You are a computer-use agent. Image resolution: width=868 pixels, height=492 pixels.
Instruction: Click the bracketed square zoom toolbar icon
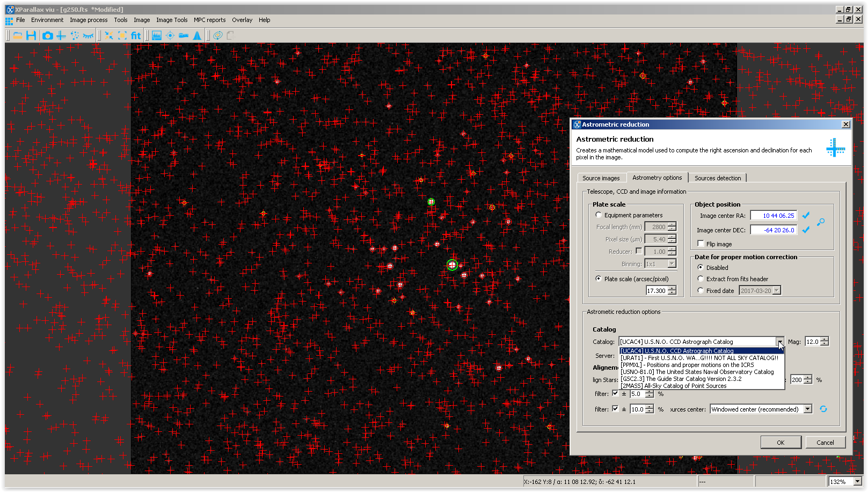coord(122,35)
